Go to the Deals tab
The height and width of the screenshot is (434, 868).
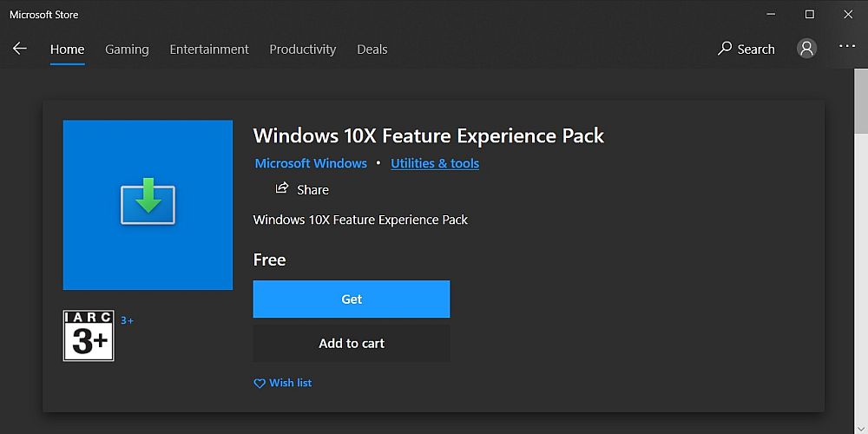[x=372, y=49]
